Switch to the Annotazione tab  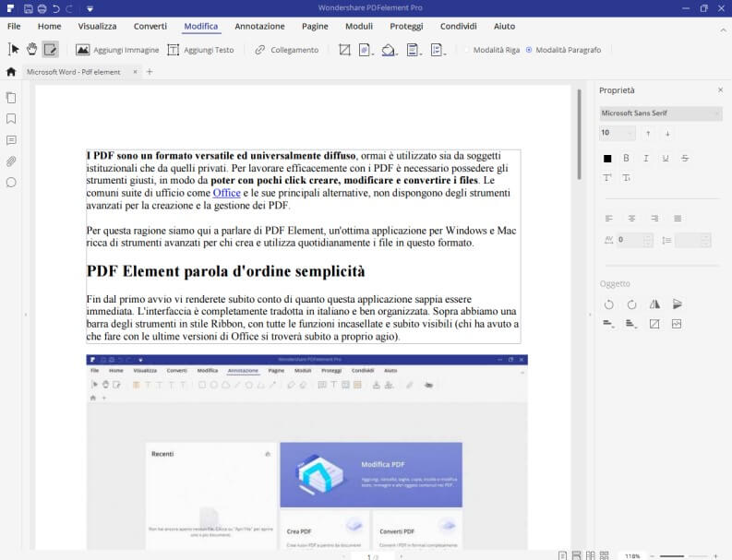pyautogui.click(x=259, y=26)
